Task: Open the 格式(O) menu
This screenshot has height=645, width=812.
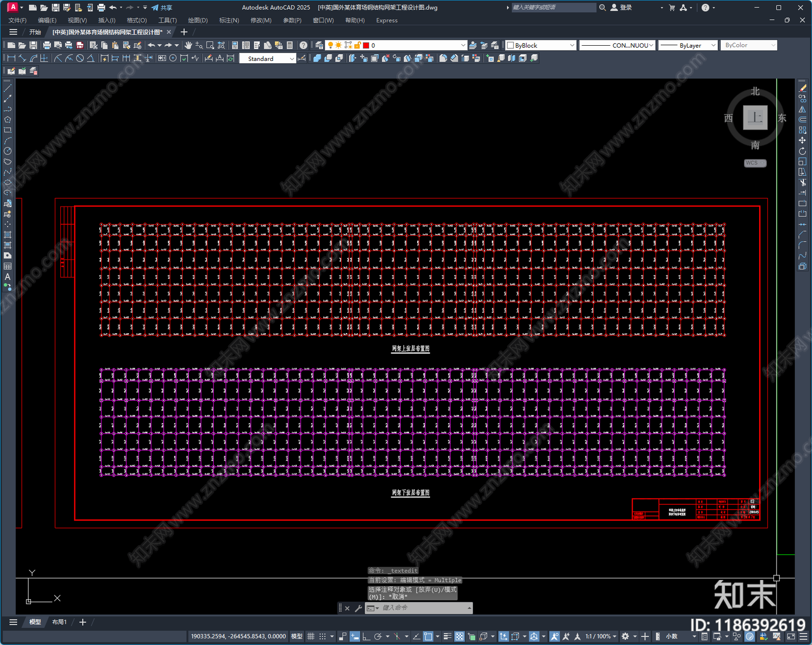Action: click(x=137, y=20)
